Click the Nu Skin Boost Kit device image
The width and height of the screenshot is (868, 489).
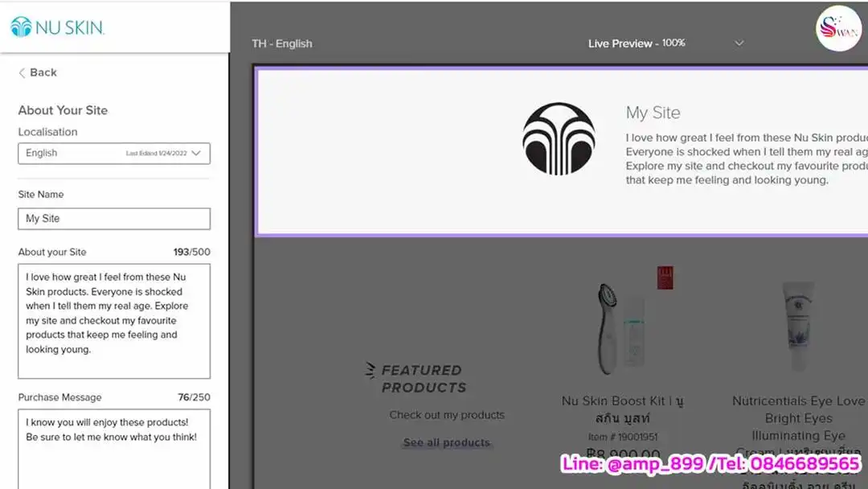(608, 325)
